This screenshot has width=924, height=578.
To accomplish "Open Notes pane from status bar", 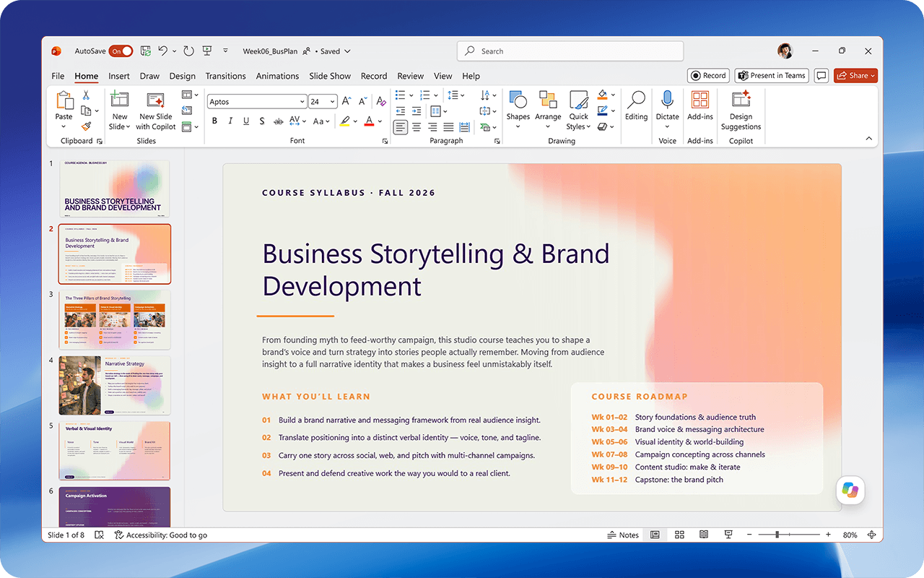I will pyautogui.click(x=623, y=535).
